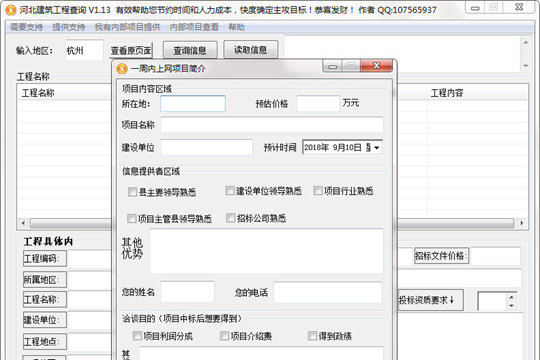Click the spinner down arrow beside 投标资质要求

click(512, 305)
